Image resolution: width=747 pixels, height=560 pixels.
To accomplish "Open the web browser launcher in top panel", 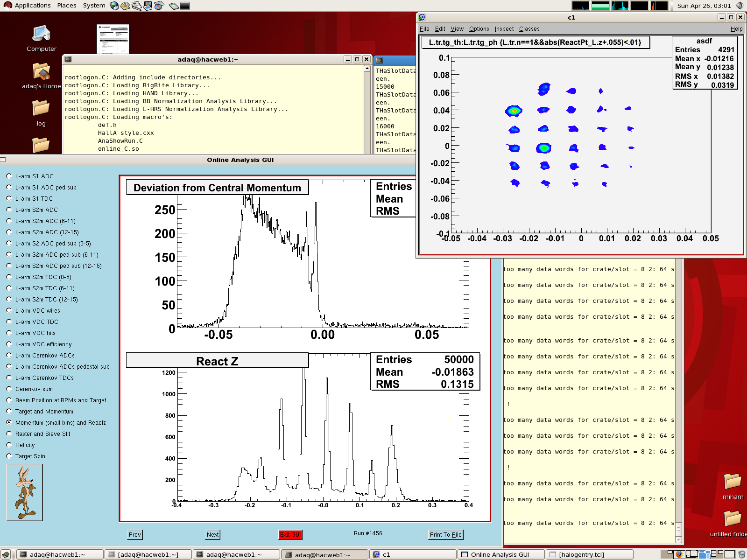I will [114, 6].
